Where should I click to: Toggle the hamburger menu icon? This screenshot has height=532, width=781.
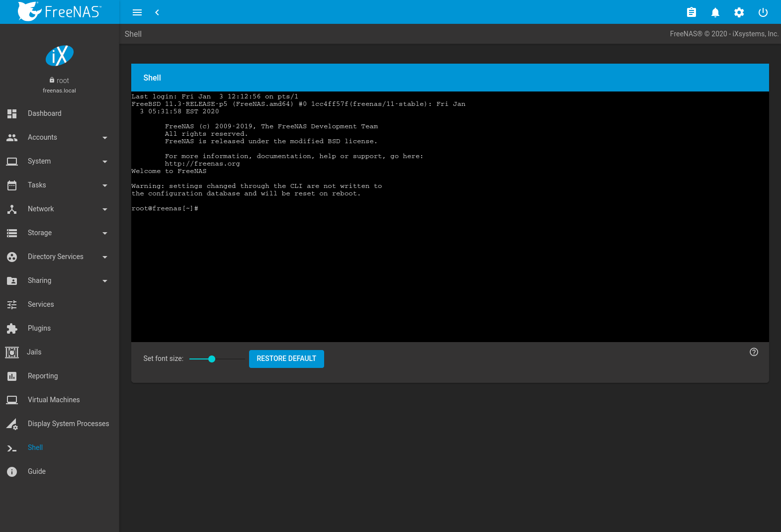point(137,12)
